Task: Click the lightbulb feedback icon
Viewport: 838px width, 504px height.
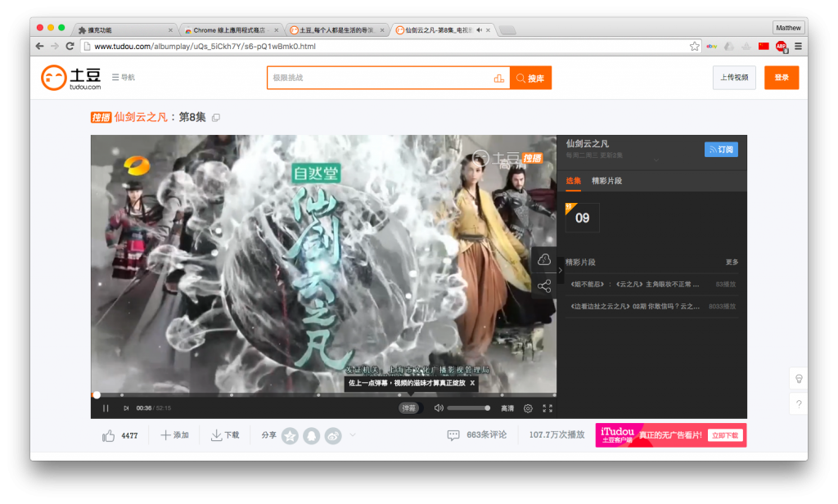Action: [x=799, y=379]
